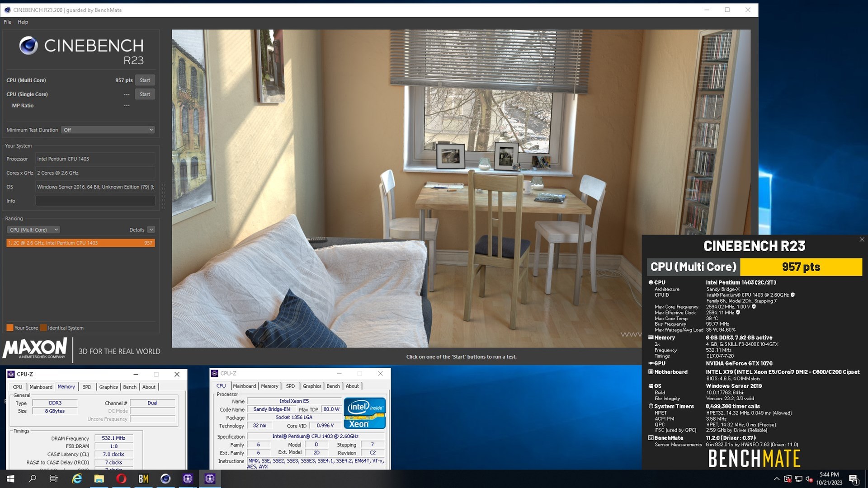The height and width of the screenshot is (488, 868).
Task: Show hidden system tray icons
Action: [777, 479]
